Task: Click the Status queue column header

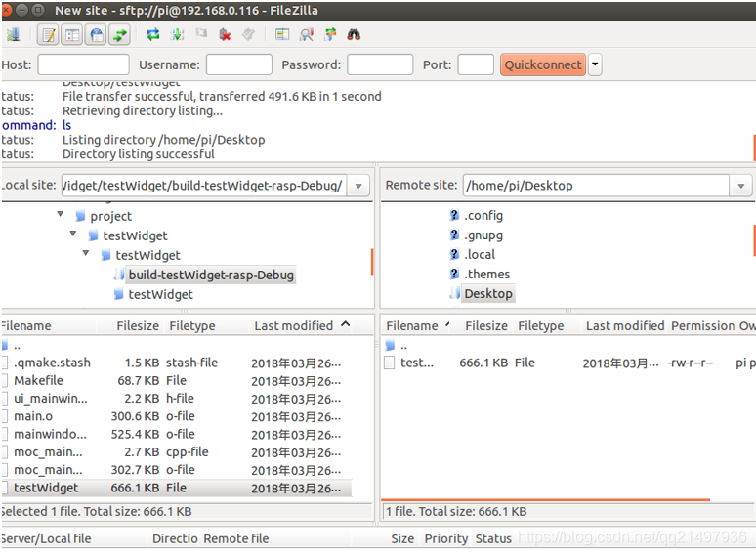Action: [x=492, y=538]
